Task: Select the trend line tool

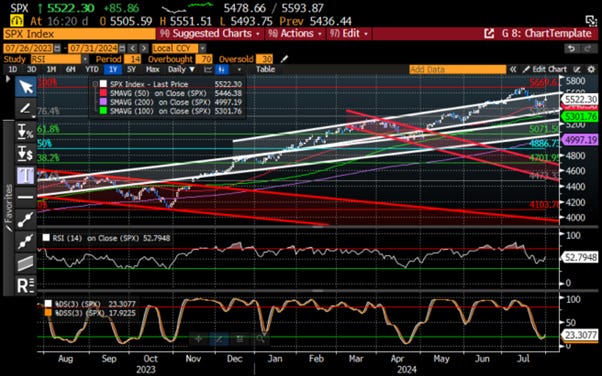Action: 25,220
